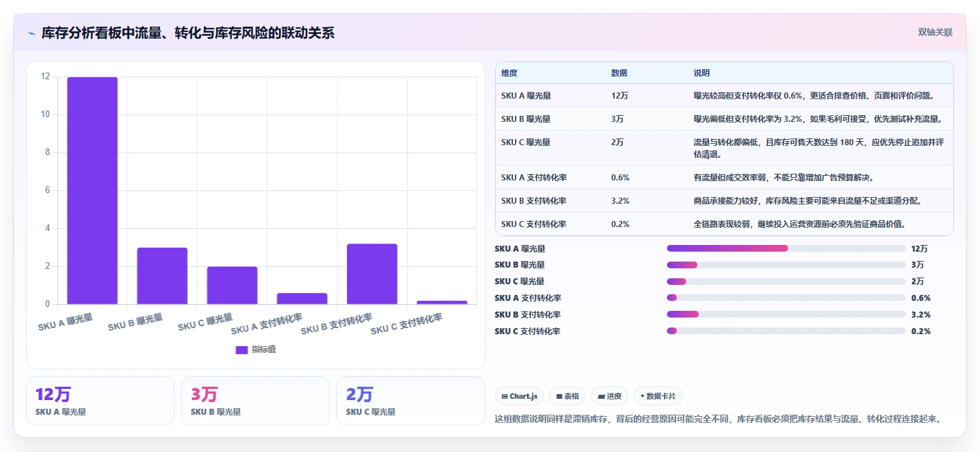Image resolution: width=980 pixels, height=452 pixels.
Task: Click the SKU C 曝光量 progress bar
Action: click(786, 282)
